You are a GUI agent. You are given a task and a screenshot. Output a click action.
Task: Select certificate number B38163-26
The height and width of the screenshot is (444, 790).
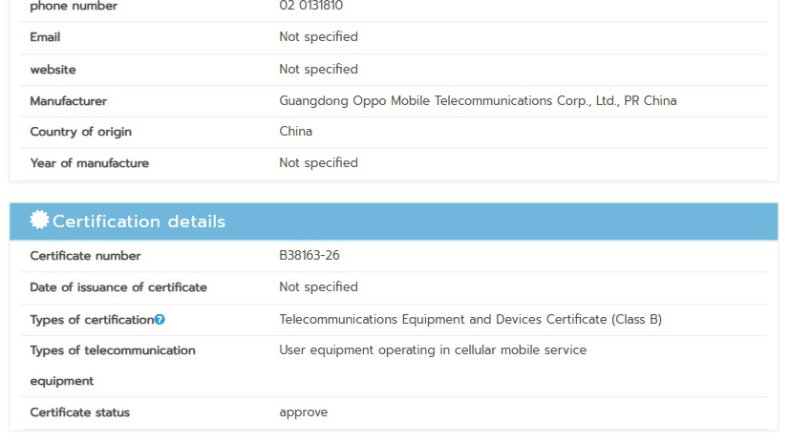click(309, 256)
